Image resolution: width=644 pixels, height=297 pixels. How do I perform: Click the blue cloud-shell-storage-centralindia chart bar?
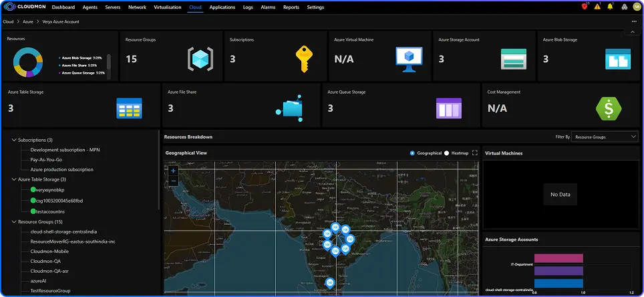[x=558, y=284]
